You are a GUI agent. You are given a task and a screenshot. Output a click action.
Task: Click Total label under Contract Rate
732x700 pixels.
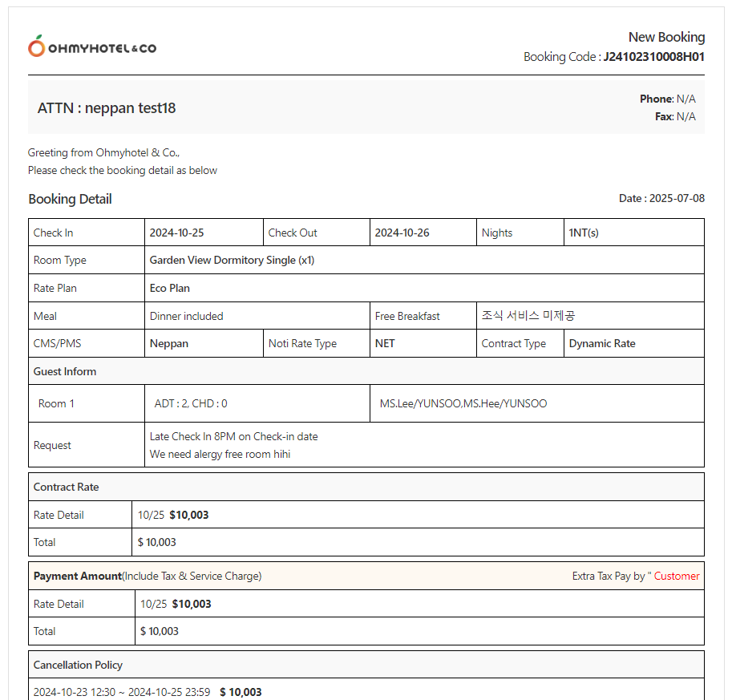pos(44,543)
